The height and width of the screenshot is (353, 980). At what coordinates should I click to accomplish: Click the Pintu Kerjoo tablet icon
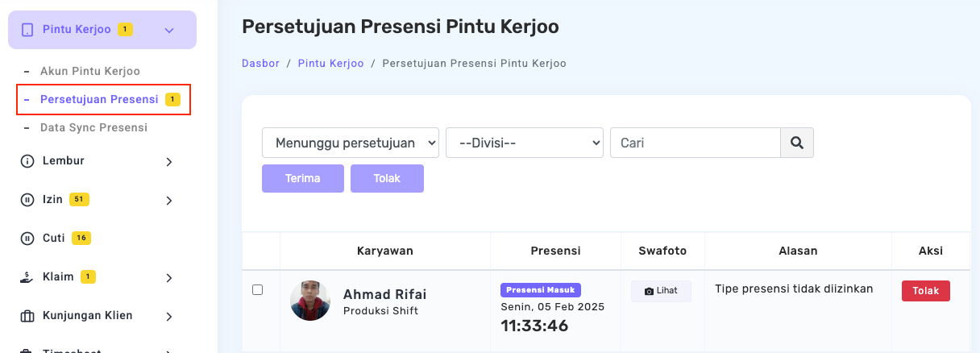(27, 30)
